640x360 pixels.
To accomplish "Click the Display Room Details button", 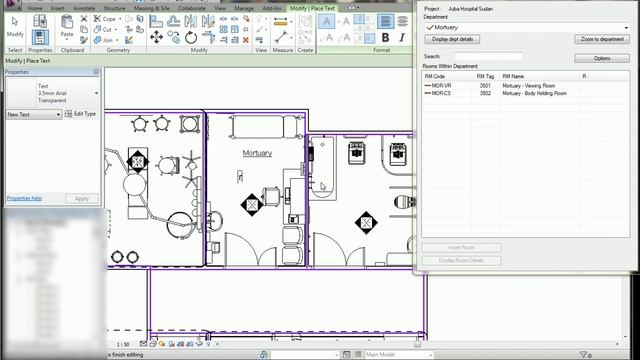I will 461,260.
